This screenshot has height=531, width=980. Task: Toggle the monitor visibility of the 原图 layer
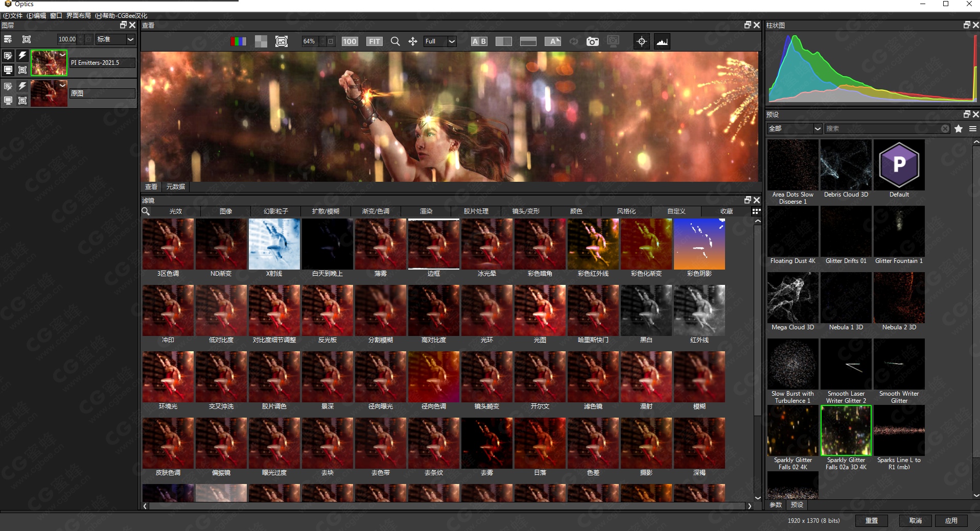coord(8,101)
